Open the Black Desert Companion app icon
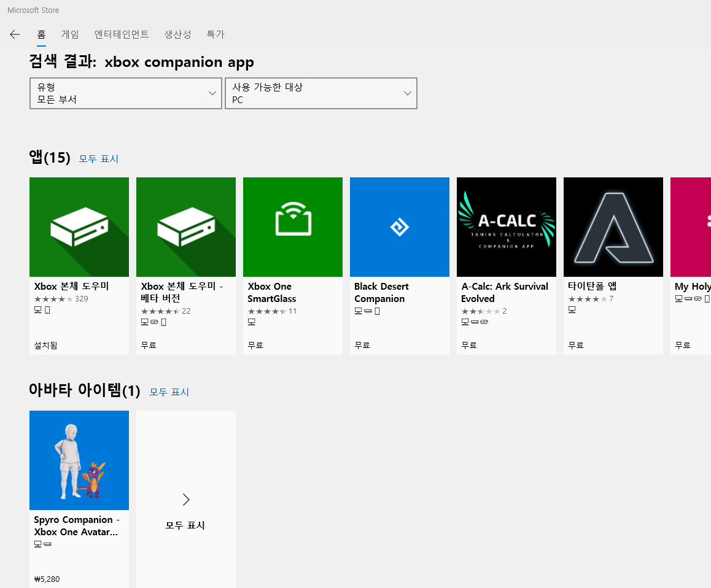 [x=400, y=226]
